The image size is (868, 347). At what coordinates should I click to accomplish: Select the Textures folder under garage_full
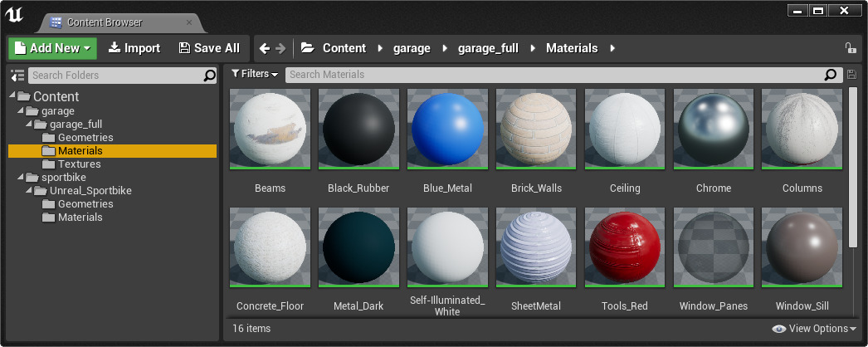point(79,164)
